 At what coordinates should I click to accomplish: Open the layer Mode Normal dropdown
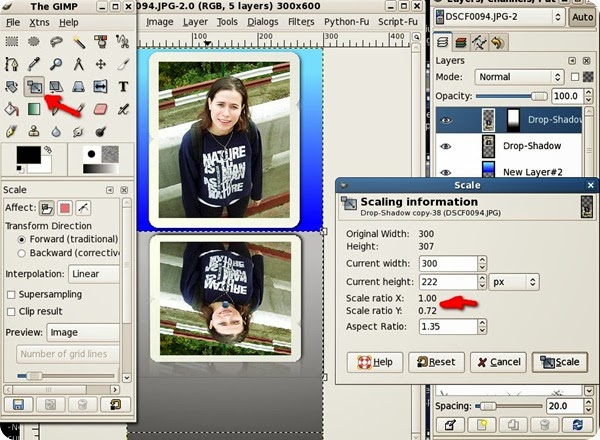[x=519, y=77]
